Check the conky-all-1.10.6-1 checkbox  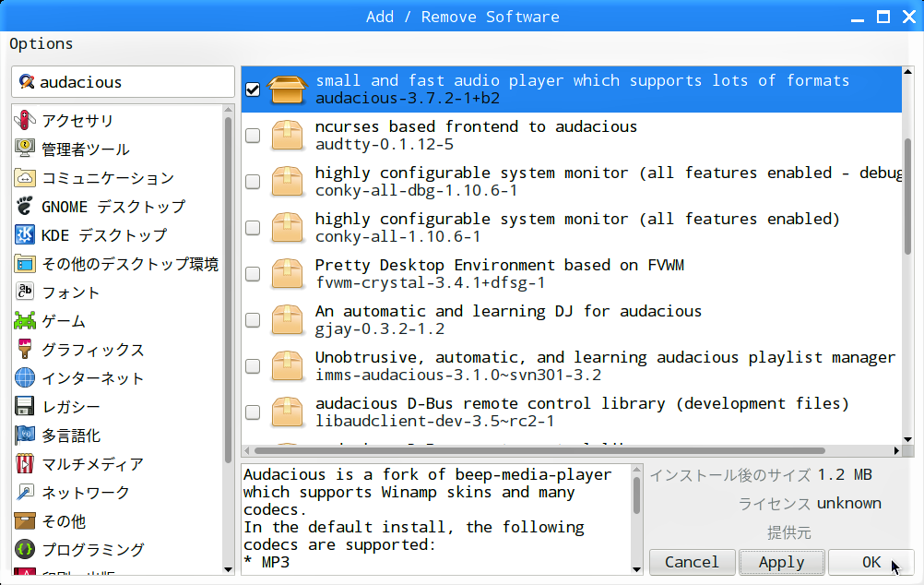click(253, 227)
